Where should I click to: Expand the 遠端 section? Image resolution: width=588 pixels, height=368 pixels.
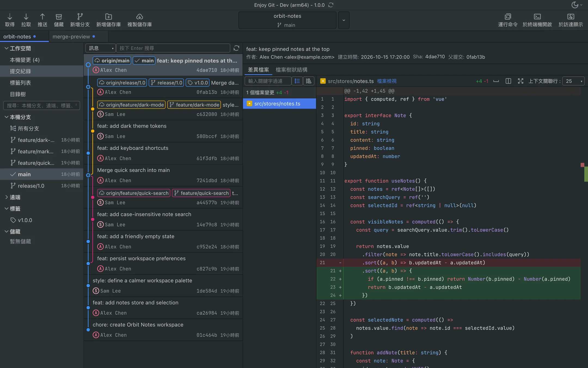click(7, 197)
